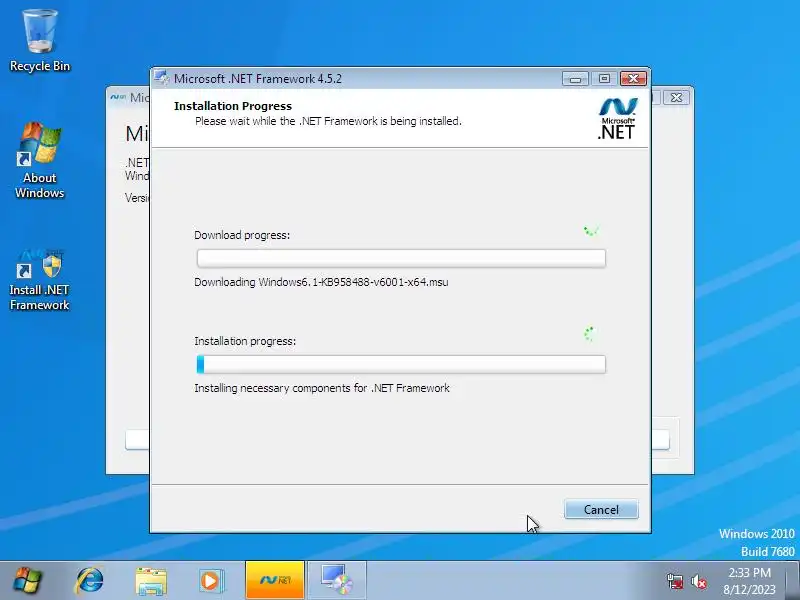Click the download progress spinner animation
Viewport: 800px width, 600px height.
click(x=591, y=232)
